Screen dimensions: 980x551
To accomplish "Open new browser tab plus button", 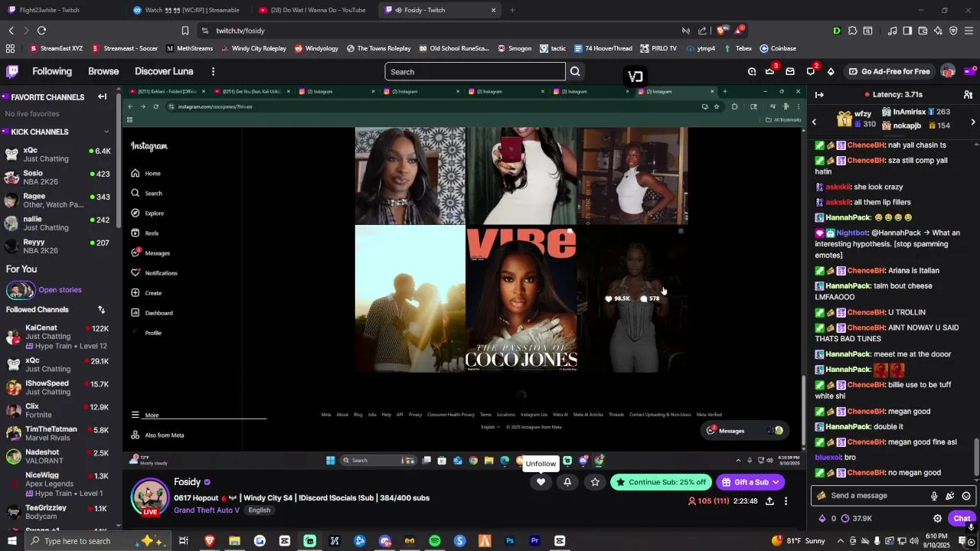I will pos(512,10).
